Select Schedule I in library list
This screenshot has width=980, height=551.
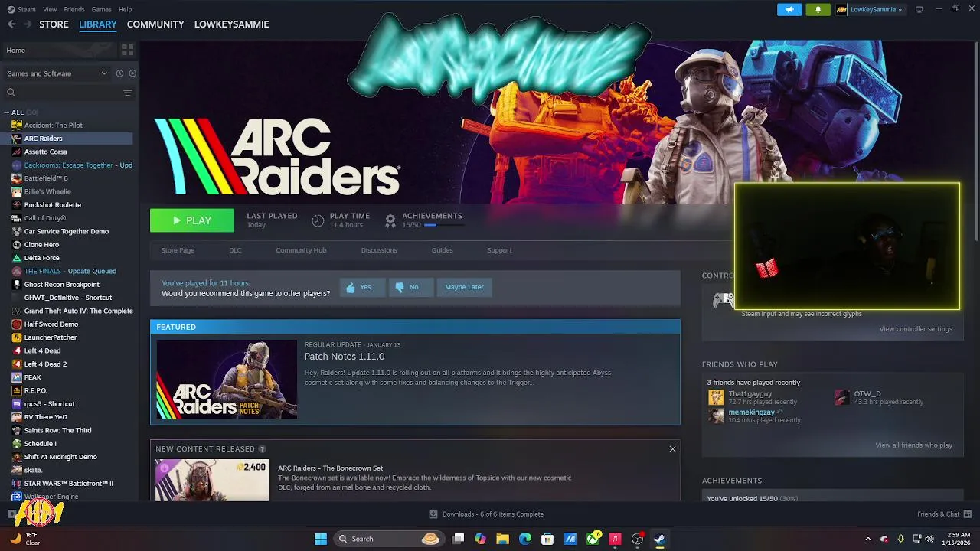click(x=40, y=444)
